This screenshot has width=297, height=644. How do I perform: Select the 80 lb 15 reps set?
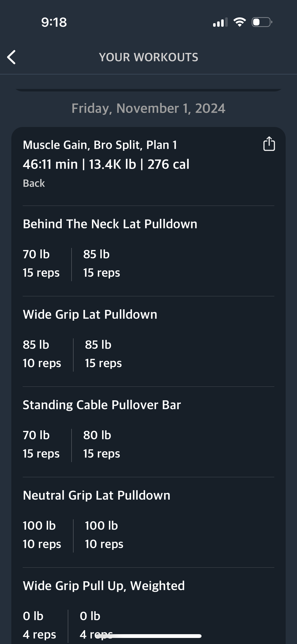pyautogui.click(x=102, y=444)
